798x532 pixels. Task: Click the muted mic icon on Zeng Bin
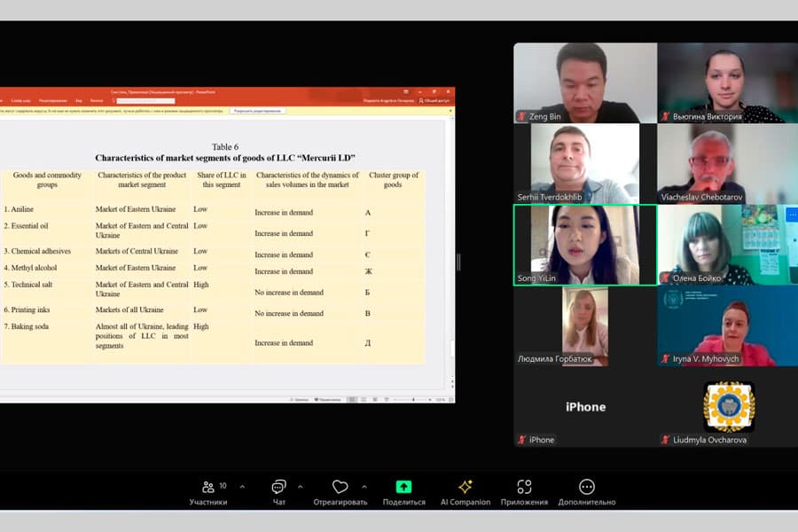[521, 116]
